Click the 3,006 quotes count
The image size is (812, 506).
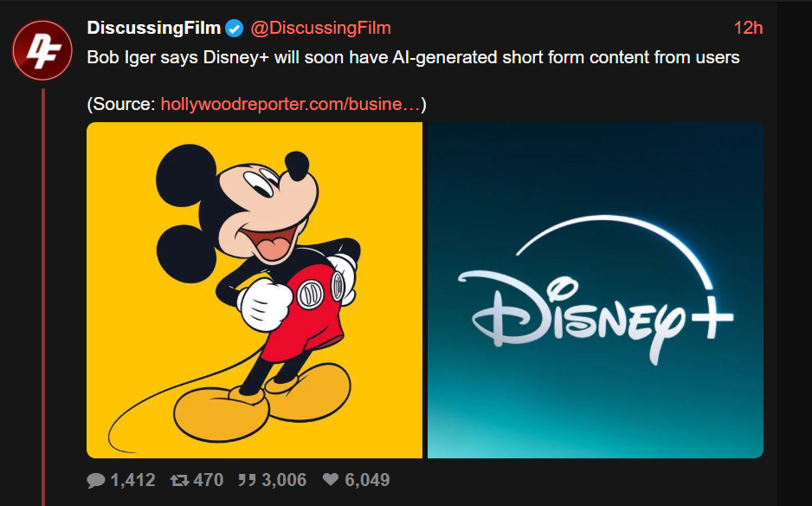284,480
